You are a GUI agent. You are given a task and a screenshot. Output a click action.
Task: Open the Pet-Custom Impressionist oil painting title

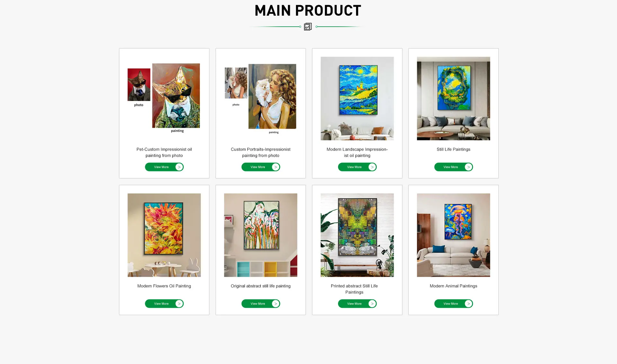tap(164, 152)
